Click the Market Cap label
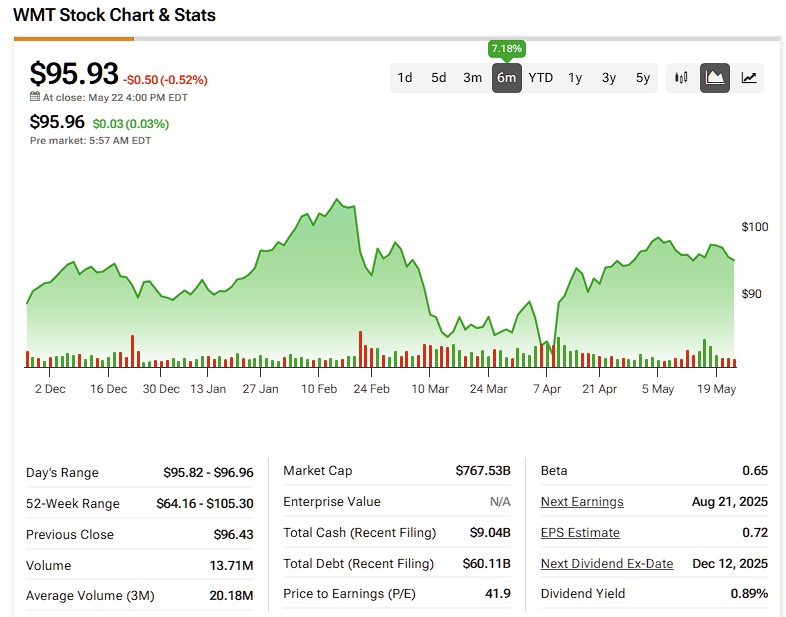 tap(318, 471)
